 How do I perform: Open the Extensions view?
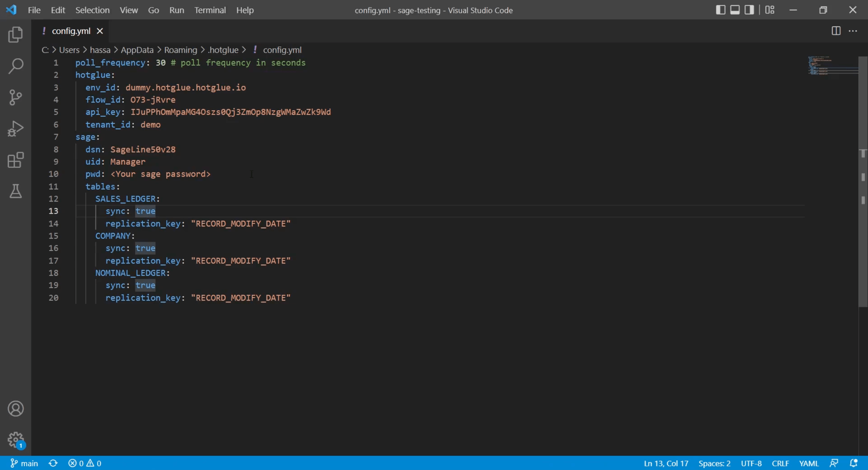click(x=15, y=160)
